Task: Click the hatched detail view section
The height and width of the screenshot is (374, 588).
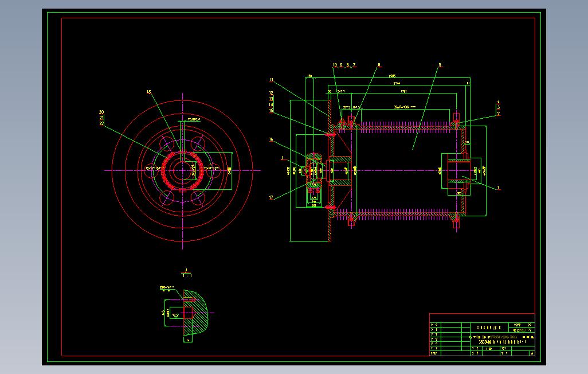Action: pos(195,313)
